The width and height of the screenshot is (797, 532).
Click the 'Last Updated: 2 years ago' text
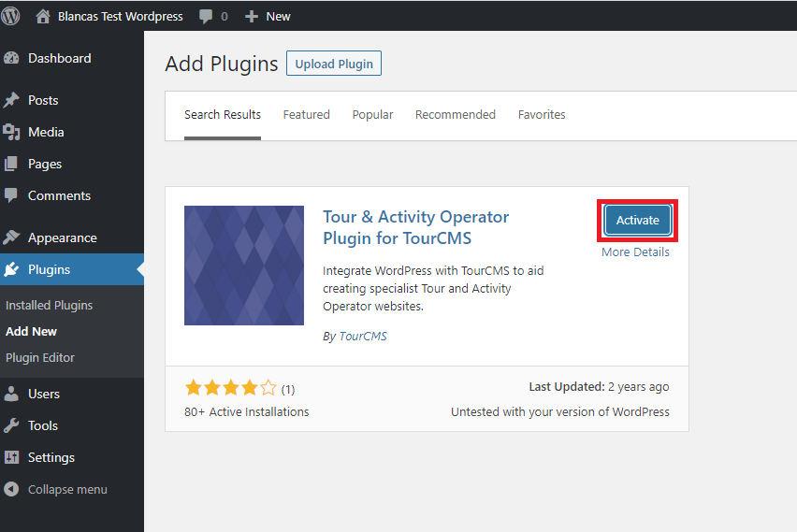coord(599,387)
